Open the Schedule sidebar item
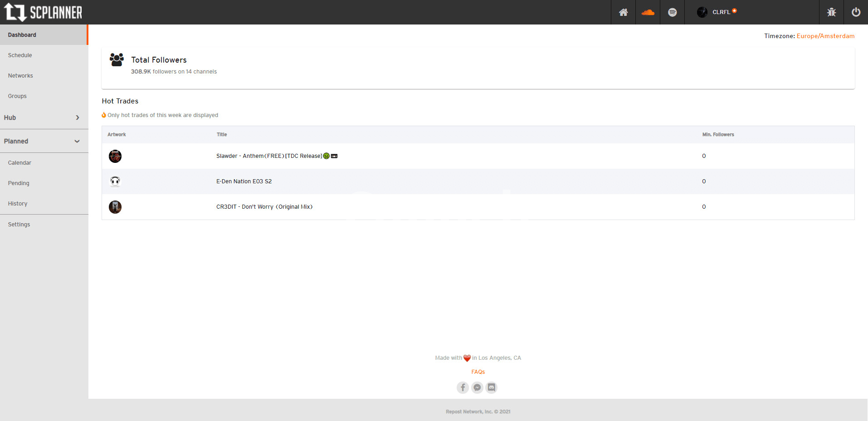868x421 pixels. (20, 55)
